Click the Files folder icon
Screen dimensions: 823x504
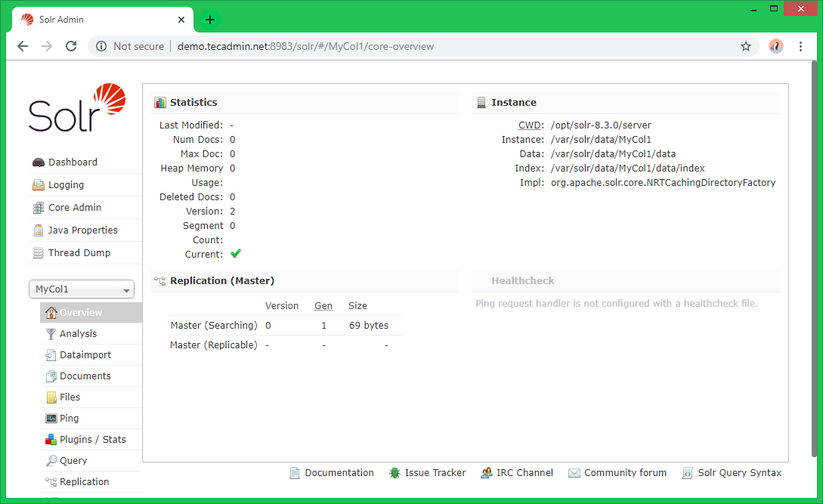(x=51, y=397)
